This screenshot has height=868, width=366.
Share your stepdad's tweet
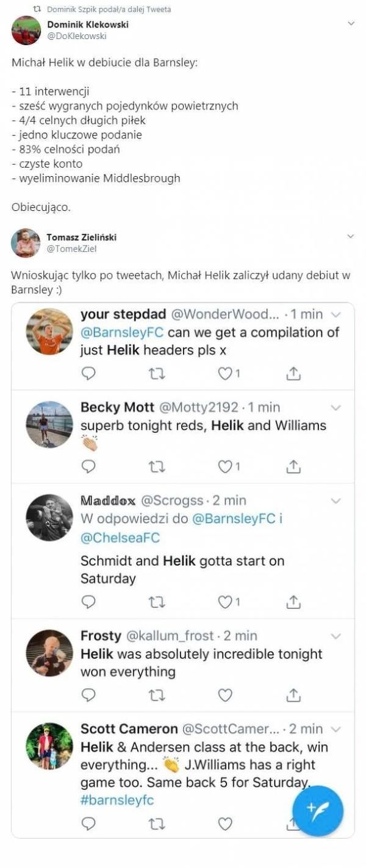(293, 373)
